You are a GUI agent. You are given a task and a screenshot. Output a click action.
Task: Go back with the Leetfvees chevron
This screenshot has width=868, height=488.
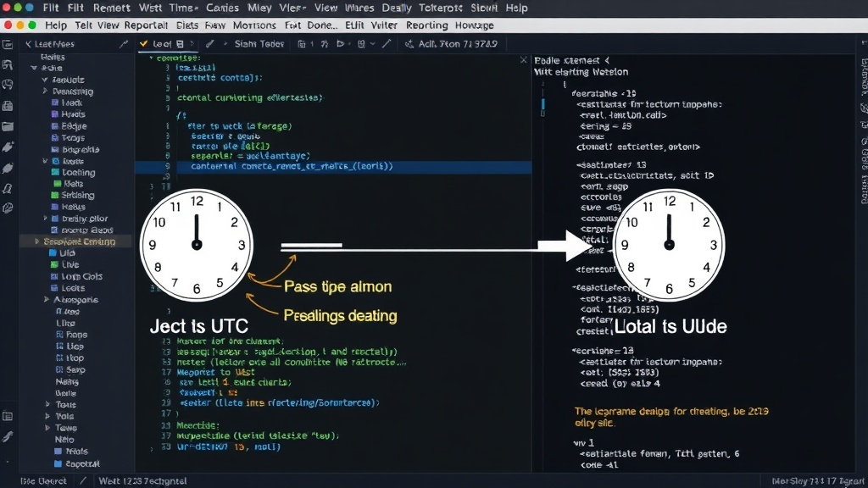coord(28,44)
